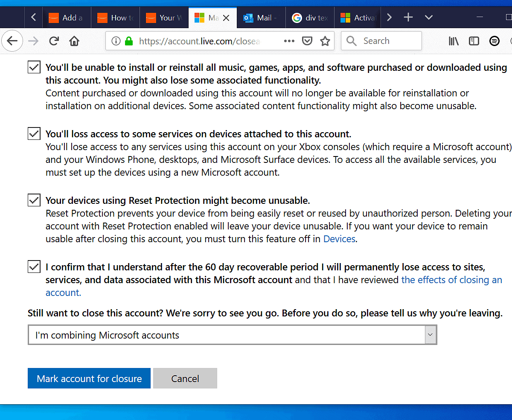Go back with the browser back arrow
Image resolution: width=512 pixels, height=420 pixels.
click(12, 41)
